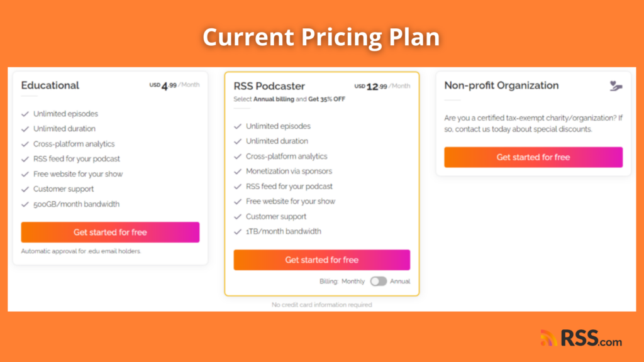Click the USD 4.99 per month price

coord(175,85)
